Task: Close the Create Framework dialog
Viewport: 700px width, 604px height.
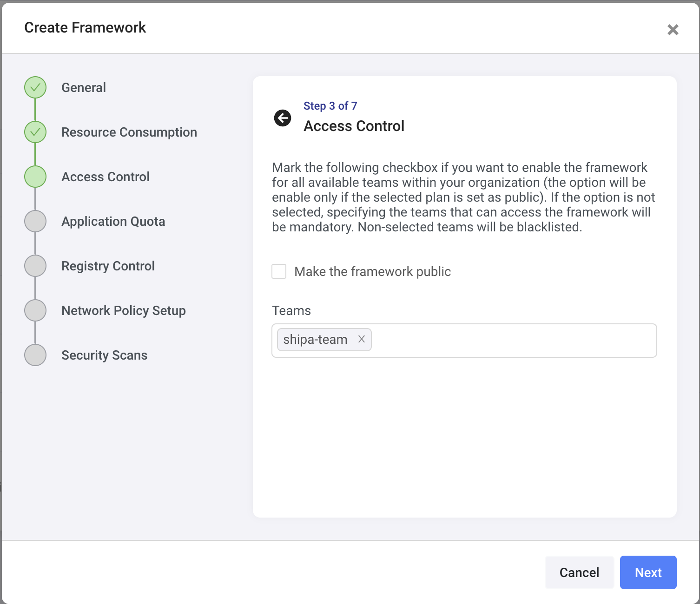Action: tap(673, 30)
